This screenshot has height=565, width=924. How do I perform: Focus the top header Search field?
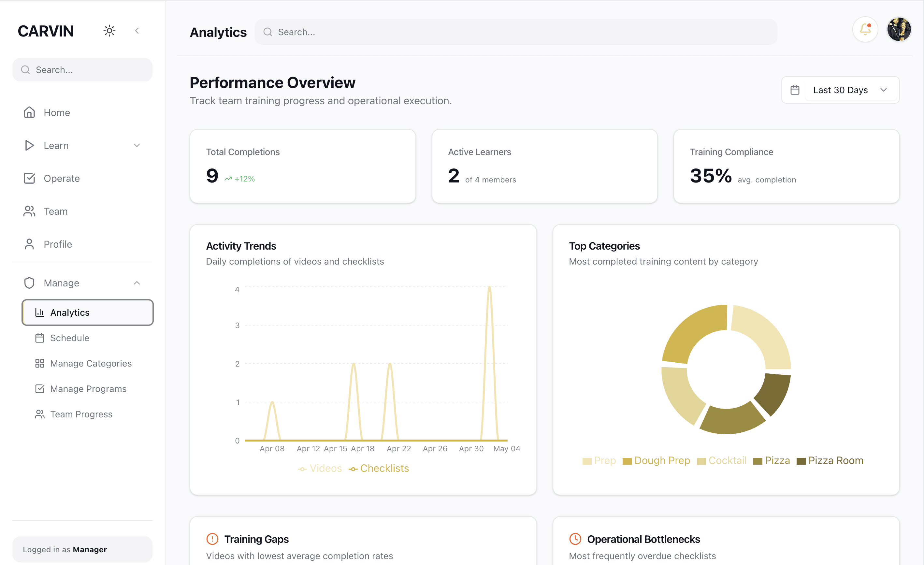[516, 32]
